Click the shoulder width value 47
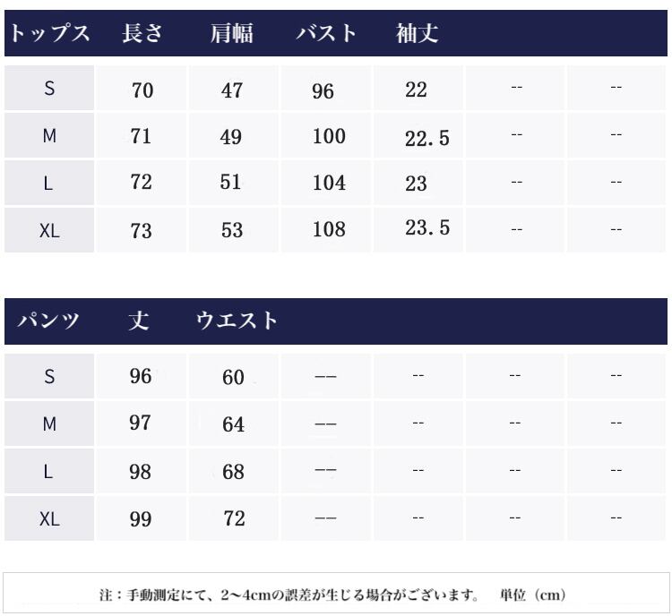This screenshot has height=616, width=672. pyautogui.click(x=232, y=90)
